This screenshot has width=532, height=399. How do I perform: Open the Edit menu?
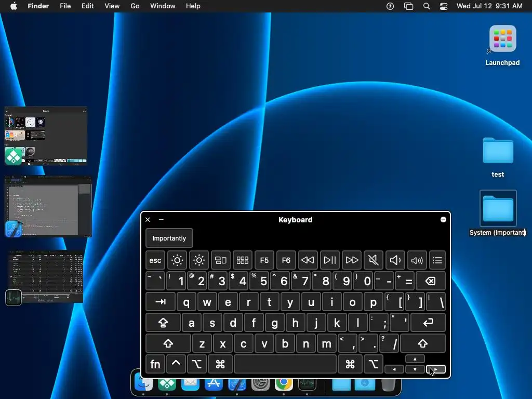tap(87, 6)
